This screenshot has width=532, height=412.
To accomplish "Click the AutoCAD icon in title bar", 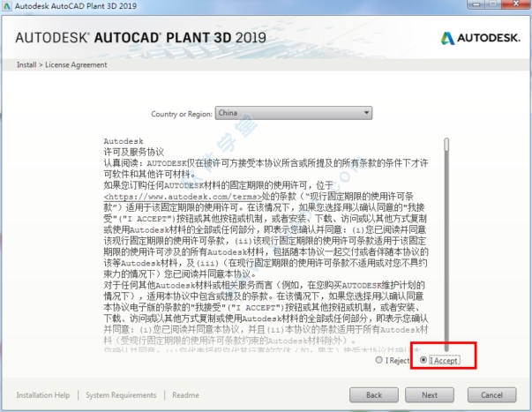I will (7, 6).
